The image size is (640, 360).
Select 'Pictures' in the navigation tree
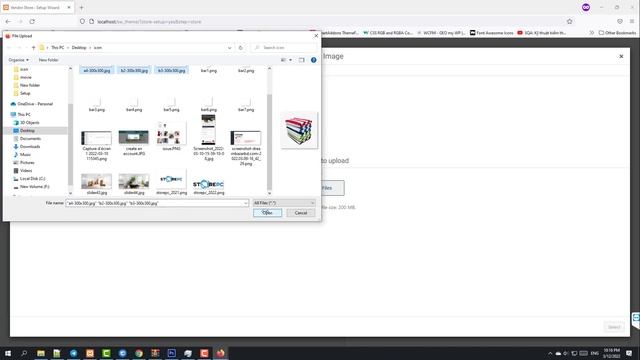[27, 162]
